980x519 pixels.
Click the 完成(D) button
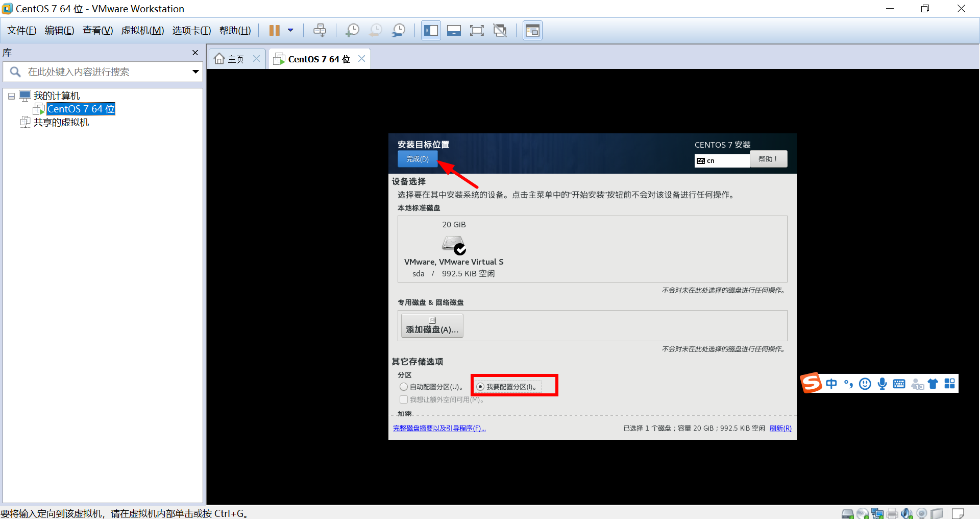(418, 159)
